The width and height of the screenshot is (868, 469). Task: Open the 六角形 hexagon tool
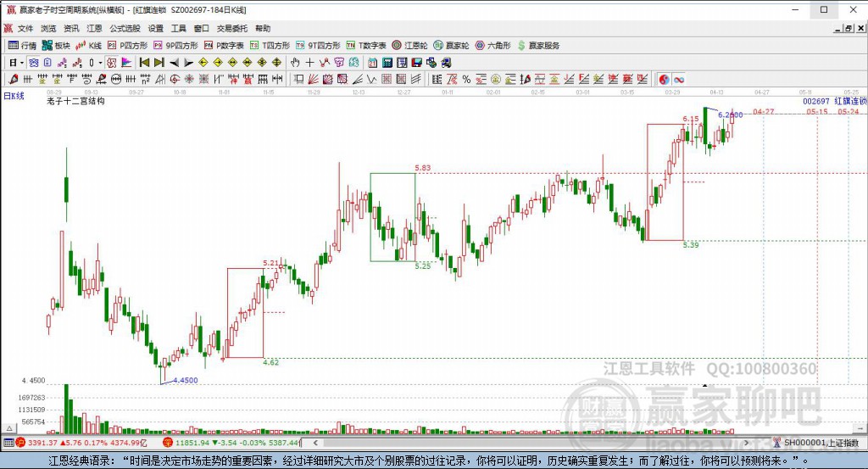coord(492,46)
